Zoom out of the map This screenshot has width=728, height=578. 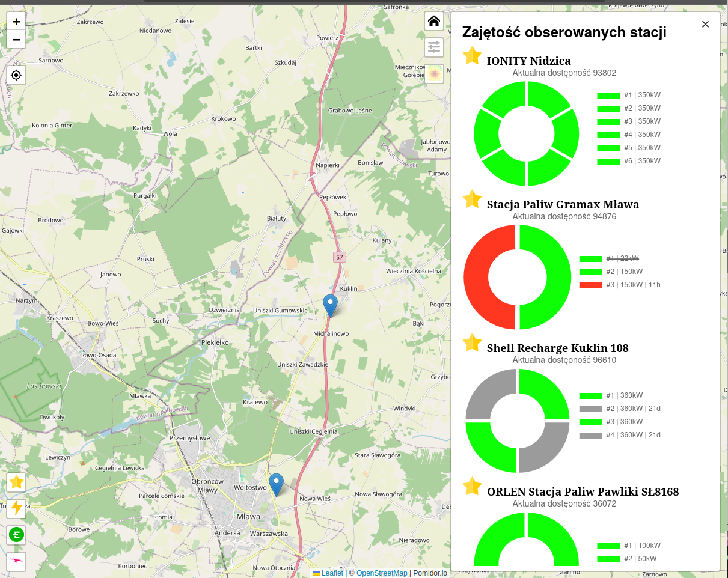tap(16, 40)
